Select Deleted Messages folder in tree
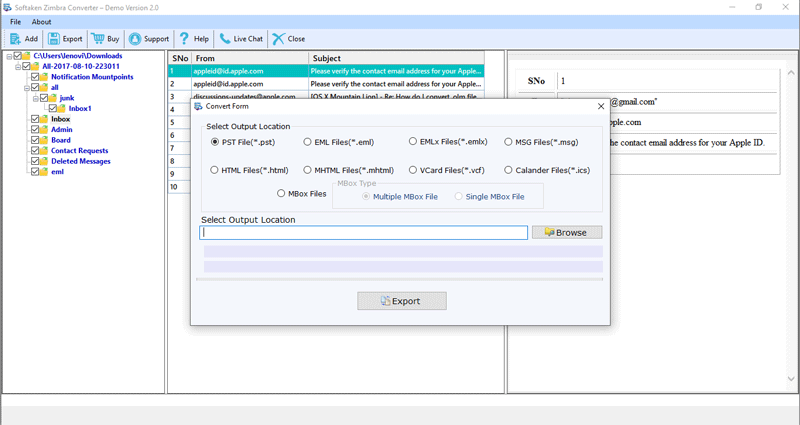This screenshot has width=800, height=425. pos(81,161)
